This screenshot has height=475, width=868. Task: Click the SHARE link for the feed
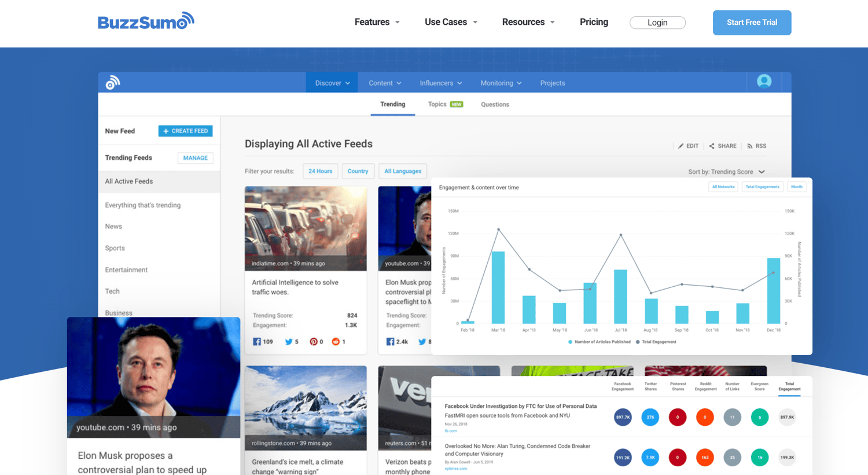(x=723, y=146)
